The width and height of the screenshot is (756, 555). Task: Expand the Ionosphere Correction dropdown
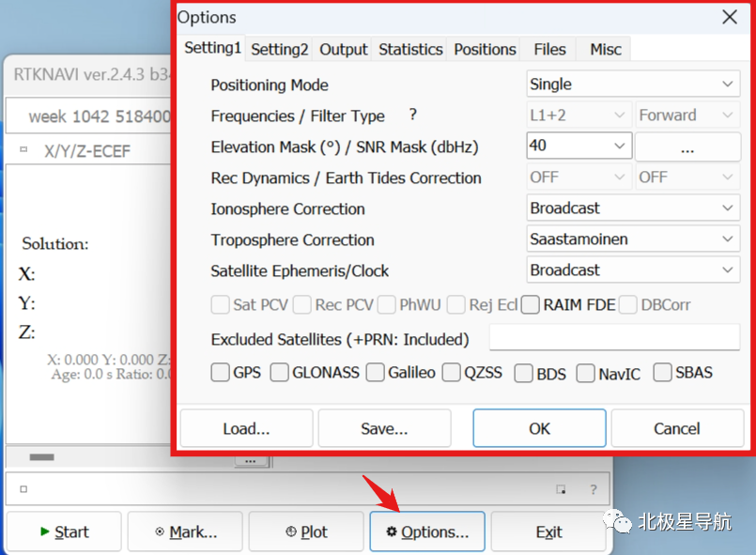(x=633, y=208)
